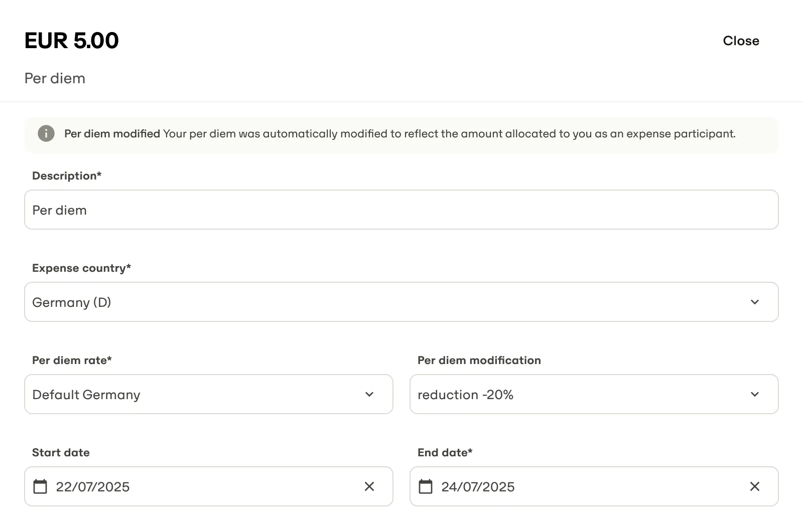
Task: Click the 'Per diem modified' bold text
Action: 112,133
